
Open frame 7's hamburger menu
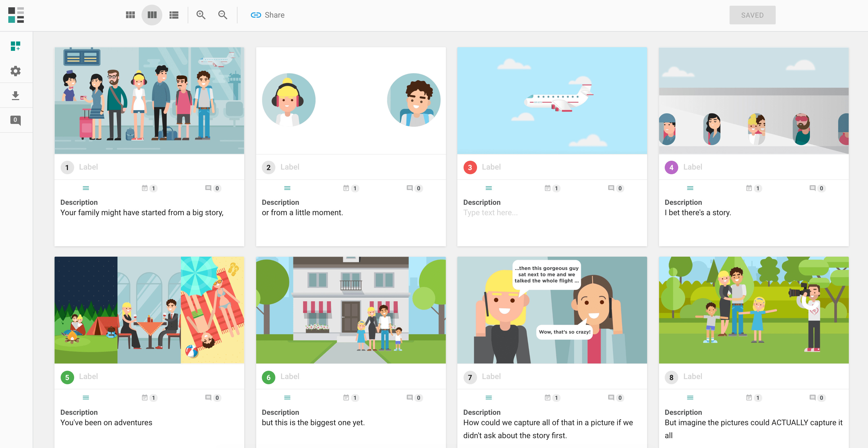[x=489, y=397]
